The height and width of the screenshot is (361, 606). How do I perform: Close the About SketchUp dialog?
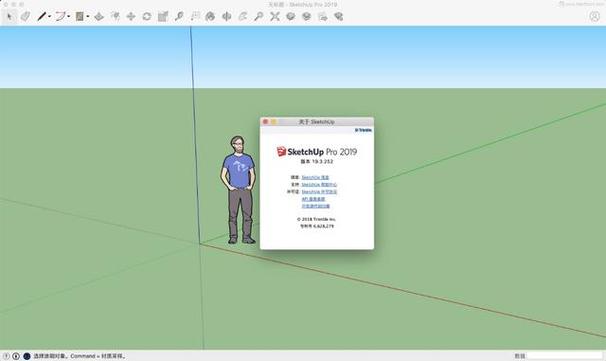coord(265,122)
